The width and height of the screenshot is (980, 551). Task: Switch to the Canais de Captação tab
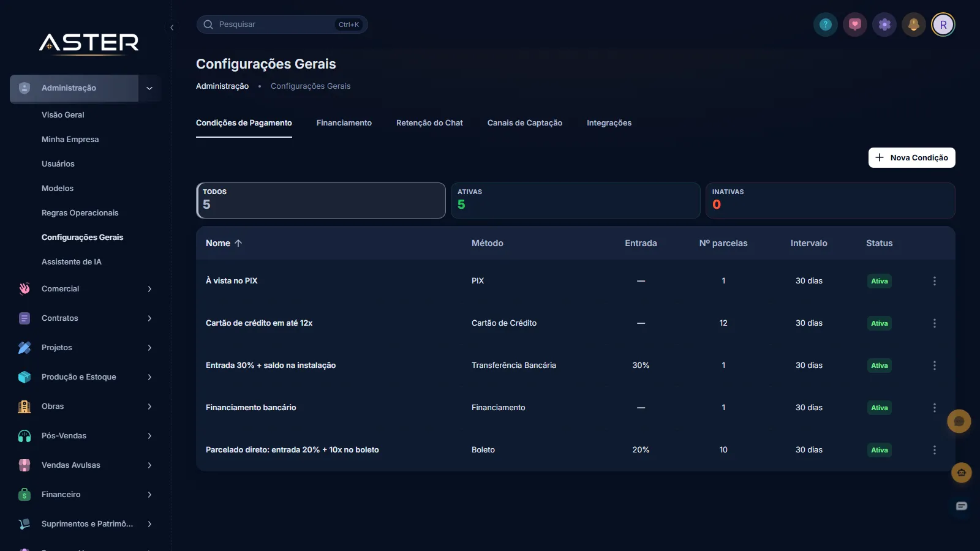click(525, 123)
